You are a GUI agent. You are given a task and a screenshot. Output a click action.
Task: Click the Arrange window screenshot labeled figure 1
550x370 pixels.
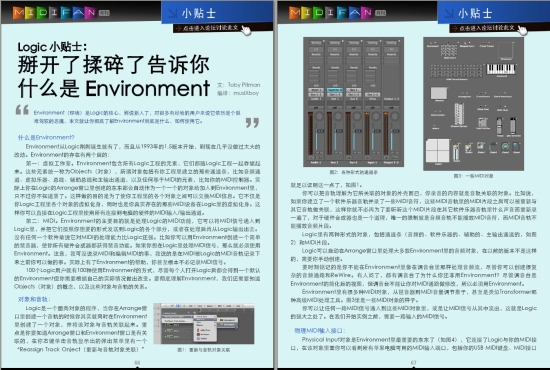pos(204,323)
